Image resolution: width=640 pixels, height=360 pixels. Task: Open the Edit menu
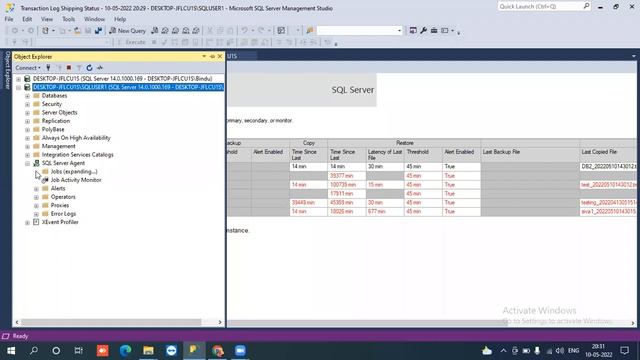(x=27, y=19)
